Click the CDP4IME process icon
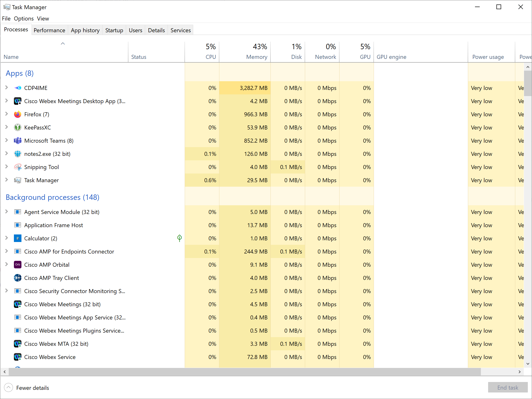This screenshot has height=399, width=532. tap(18, 88)
